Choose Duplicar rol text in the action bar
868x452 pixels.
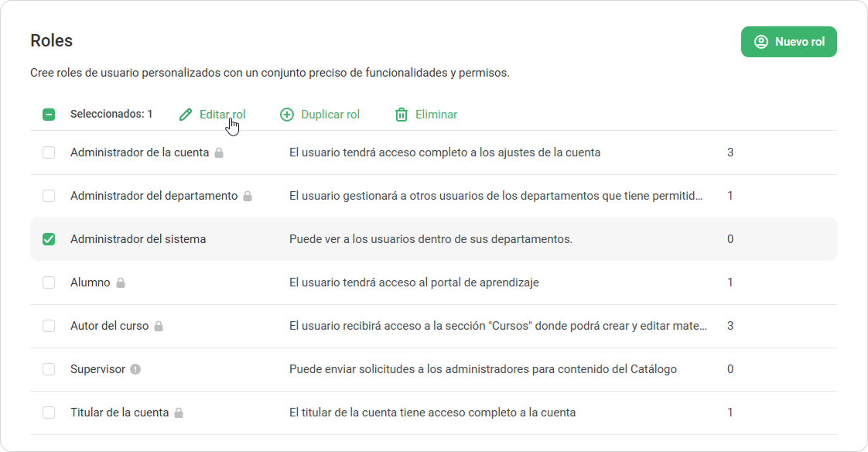coord(330,115)
